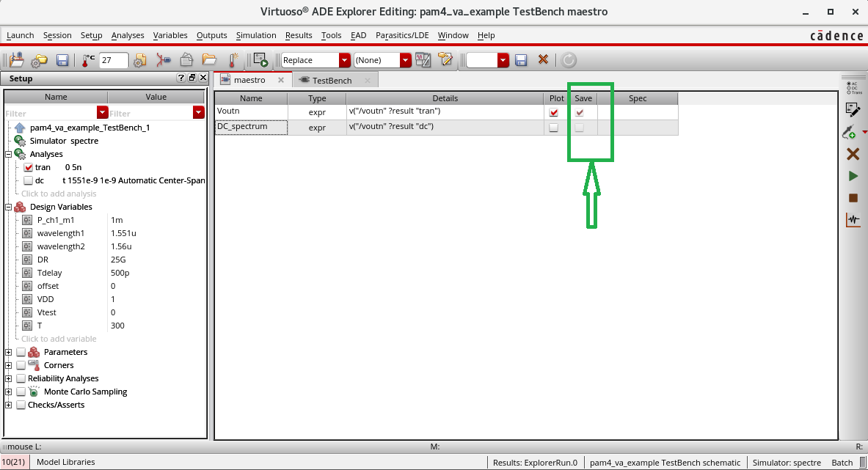Open the (None) dropdown
The width and height of the screenshot is (868, 470).
coord(405,59)
